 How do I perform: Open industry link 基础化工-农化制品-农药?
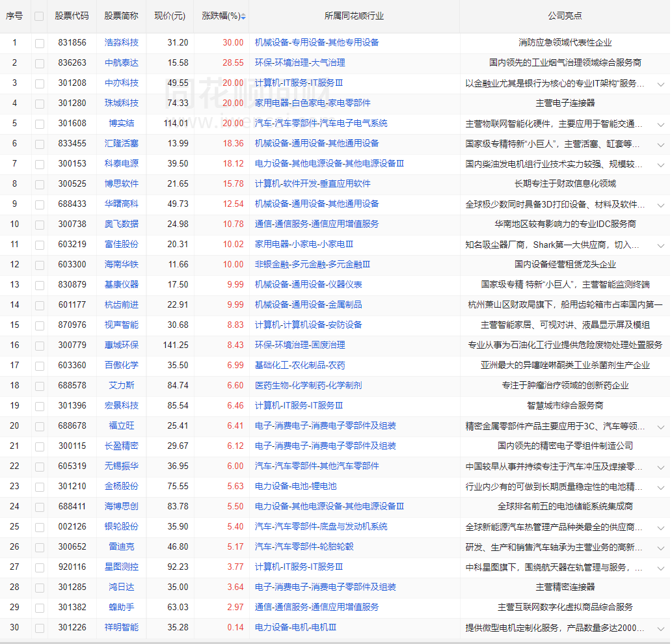point(300,365)
